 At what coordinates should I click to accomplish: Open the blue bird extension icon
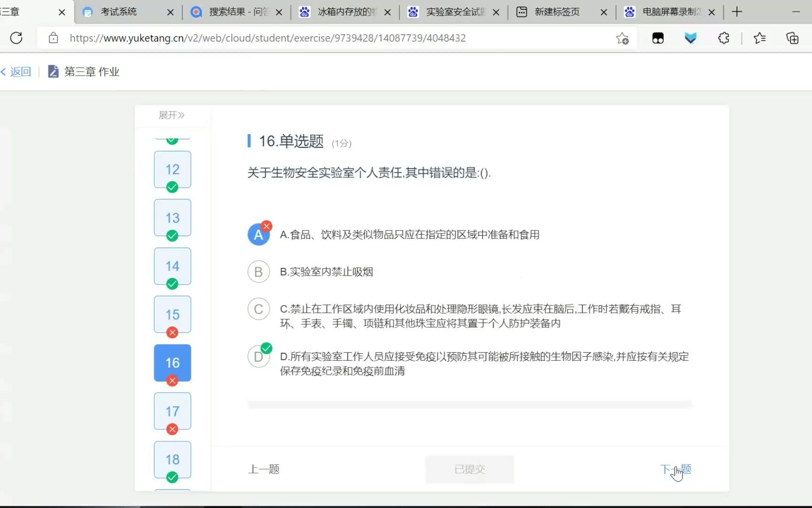pyautogui.click(x=690, y=38)
